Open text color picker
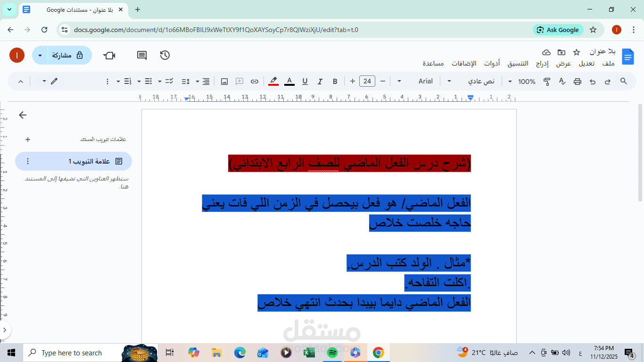The height and width of the screenshot is (362, 644). 289,82
